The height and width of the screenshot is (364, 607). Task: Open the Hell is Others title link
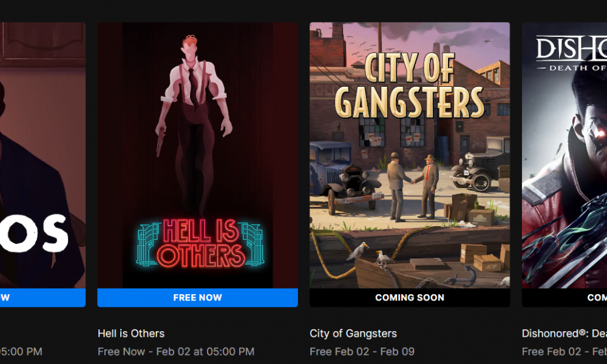[131, 334]
